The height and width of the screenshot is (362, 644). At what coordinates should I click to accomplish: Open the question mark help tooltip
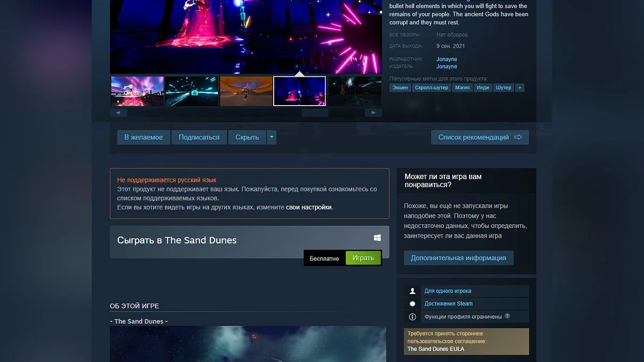click(x=507, y=316)
